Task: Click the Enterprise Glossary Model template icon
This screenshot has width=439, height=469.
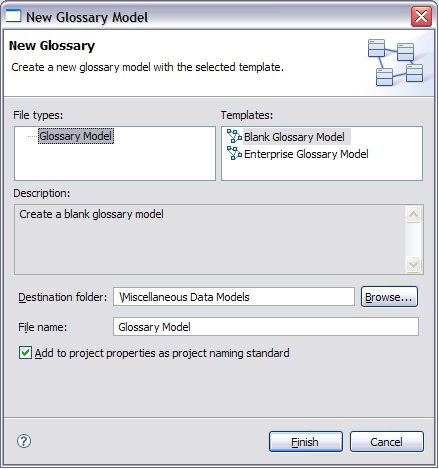Action: tap(234, 153)
